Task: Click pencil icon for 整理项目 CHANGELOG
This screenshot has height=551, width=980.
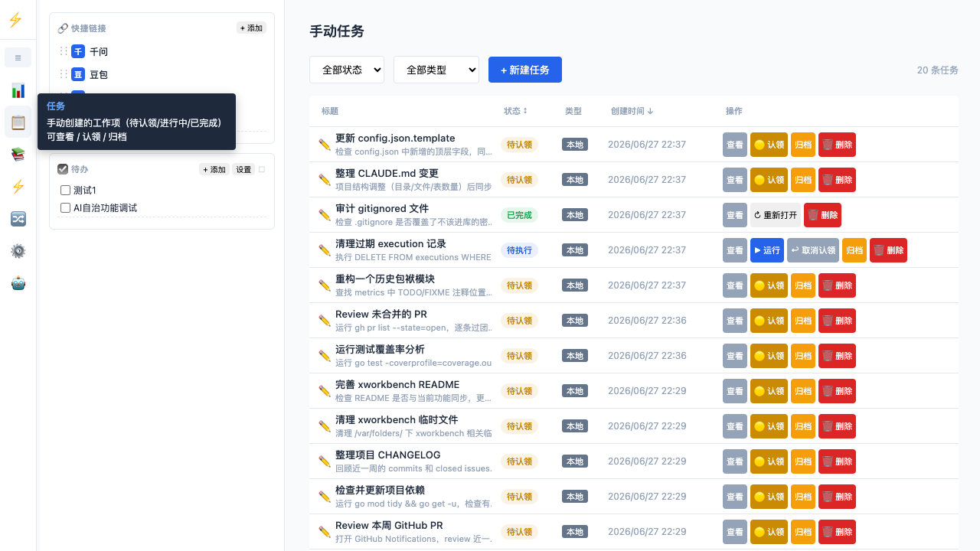Action: (x=325, y=461)
